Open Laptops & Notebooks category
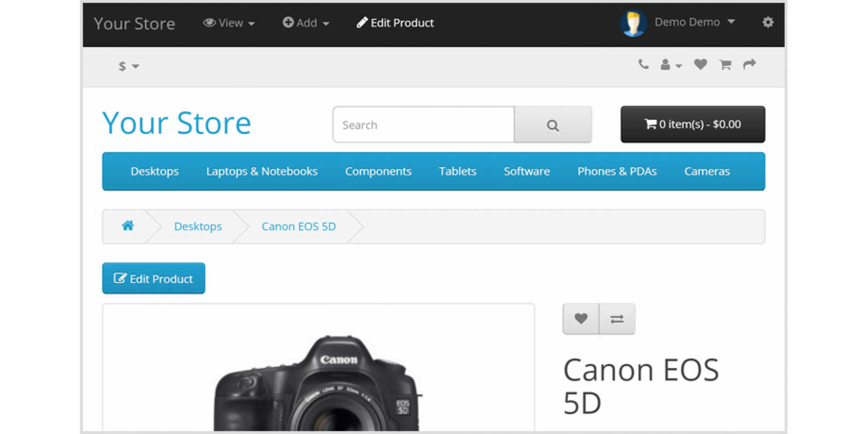Viewport: 868px width, 434px height. [262, 171]
